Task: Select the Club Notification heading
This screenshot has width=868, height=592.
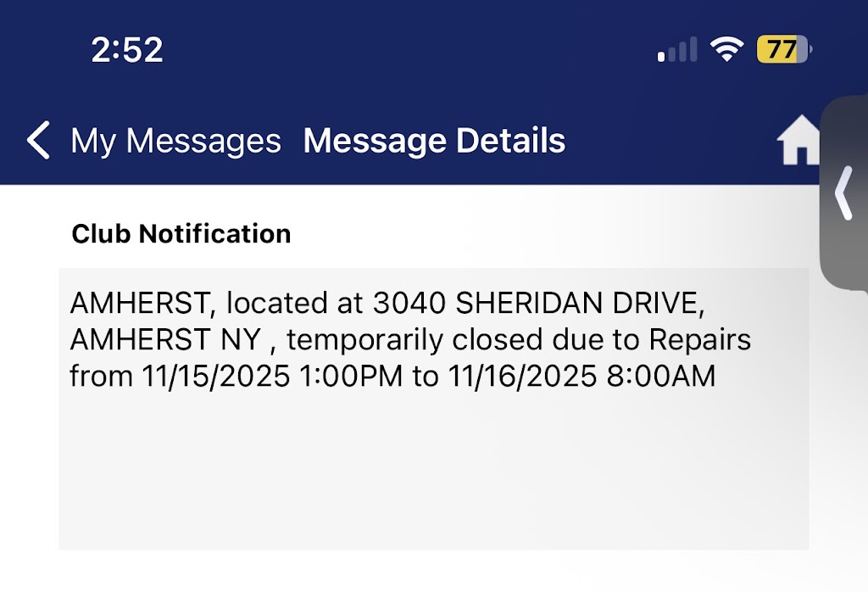Action: (181, 234)
